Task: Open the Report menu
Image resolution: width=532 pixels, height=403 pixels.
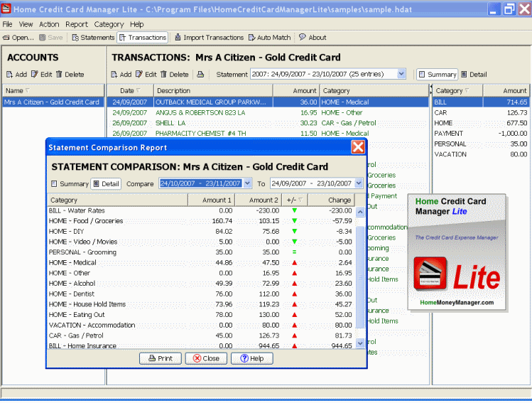Action: click(x=76, y=24)
